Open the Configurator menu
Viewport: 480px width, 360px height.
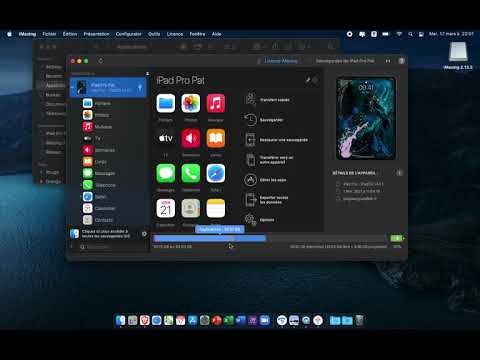[128, 34]
